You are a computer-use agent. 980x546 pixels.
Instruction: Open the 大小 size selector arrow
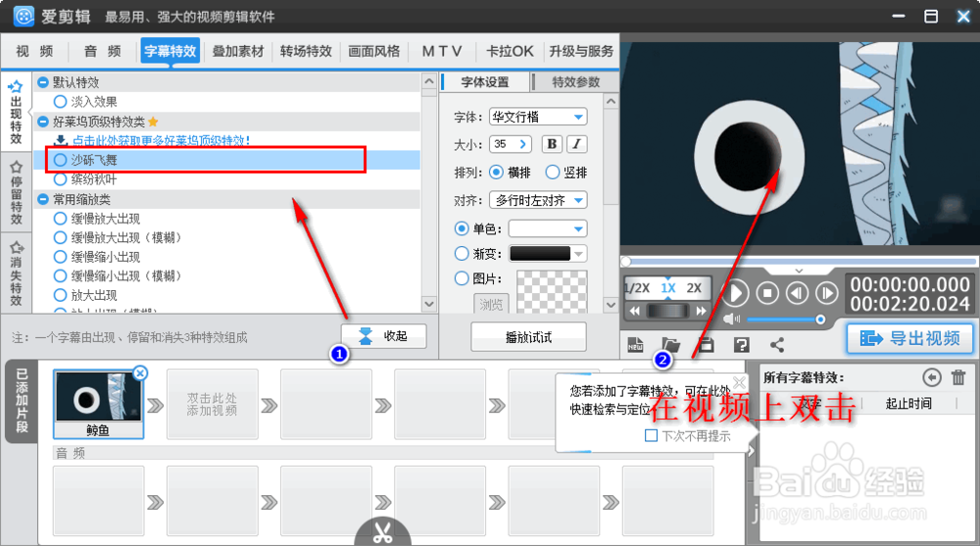523,144
